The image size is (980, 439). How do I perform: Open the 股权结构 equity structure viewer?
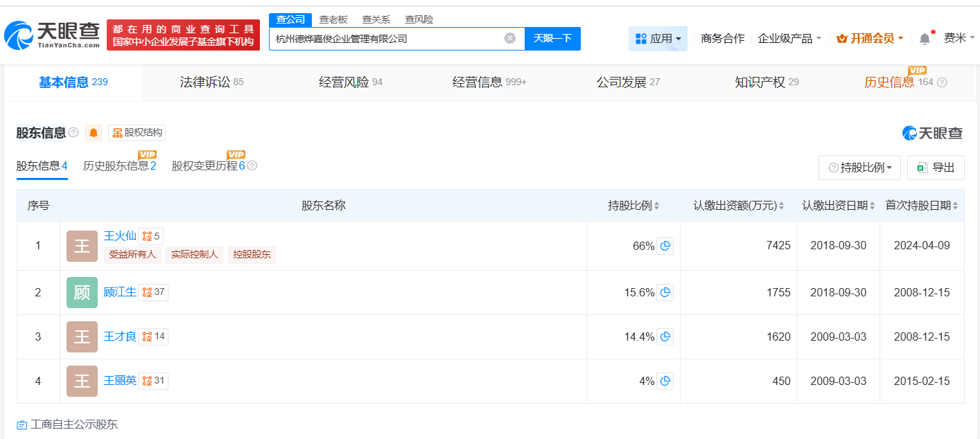[136, 132]
